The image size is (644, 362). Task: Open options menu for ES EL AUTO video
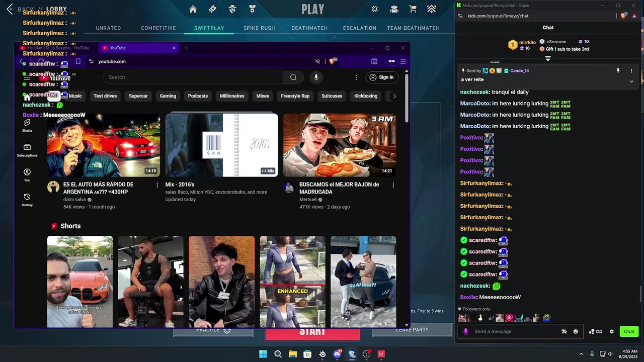(157, 185)
